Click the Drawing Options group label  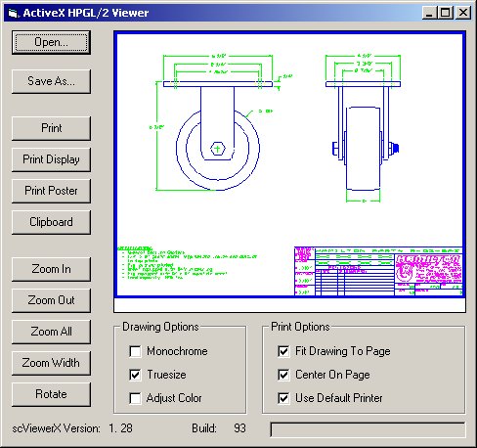coord(160,327)
